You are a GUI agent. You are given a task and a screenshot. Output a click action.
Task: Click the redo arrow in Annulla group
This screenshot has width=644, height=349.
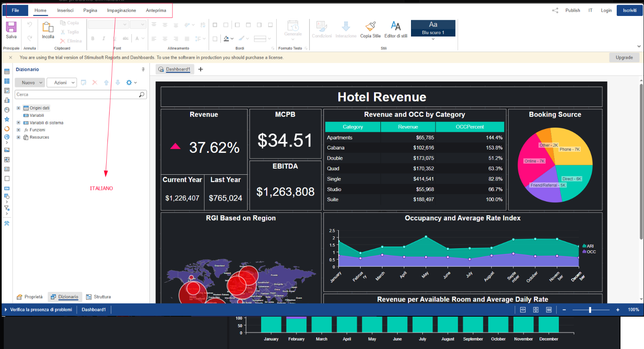point(29,38)
